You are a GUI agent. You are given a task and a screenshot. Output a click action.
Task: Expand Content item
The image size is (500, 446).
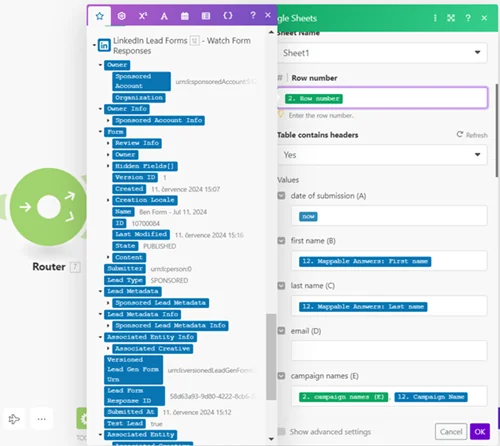pyautogui.click(x=108, y=257)
